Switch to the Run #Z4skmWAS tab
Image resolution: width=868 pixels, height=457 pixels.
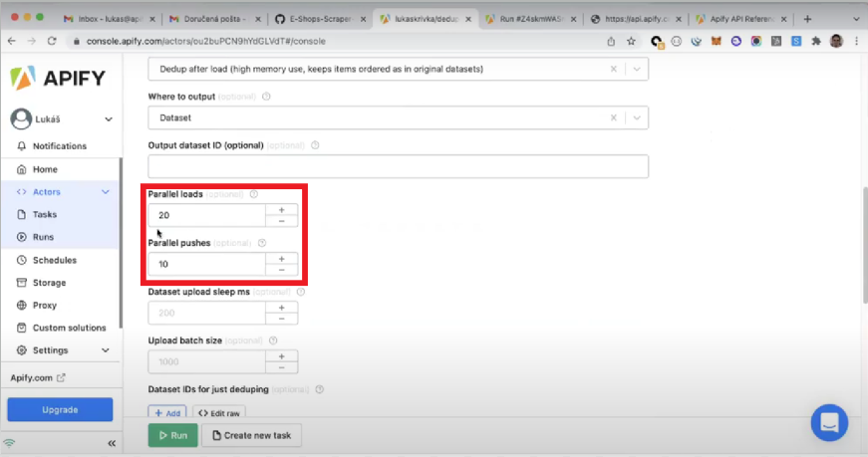530,19
